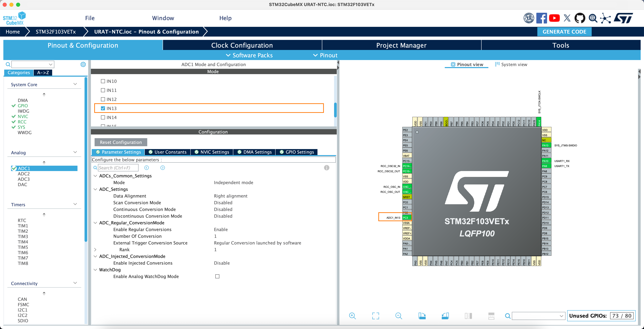Switch to the Clock Configuration tab
This screenshot has height=329, width=644.
(x=242, y=45)
